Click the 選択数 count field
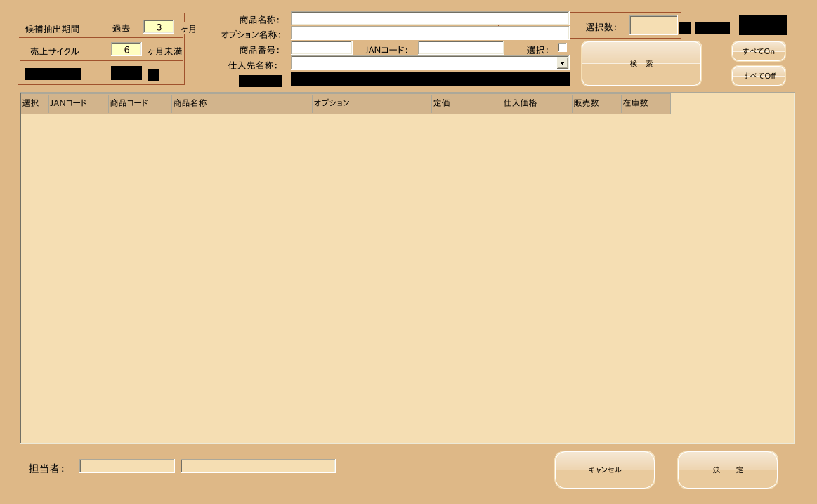This screenshot has height=504, width=817. coord(653,25)
